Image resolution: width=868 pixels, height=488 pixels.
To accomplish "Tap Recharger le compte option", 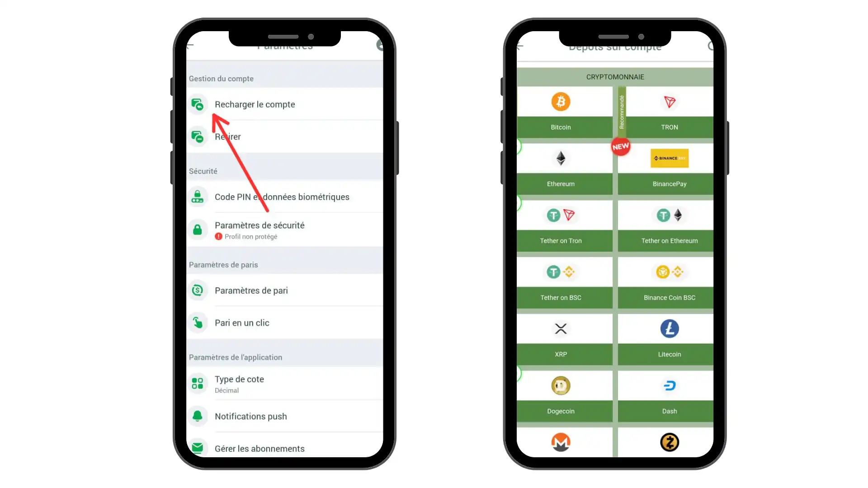I will [x=255, y=103].
